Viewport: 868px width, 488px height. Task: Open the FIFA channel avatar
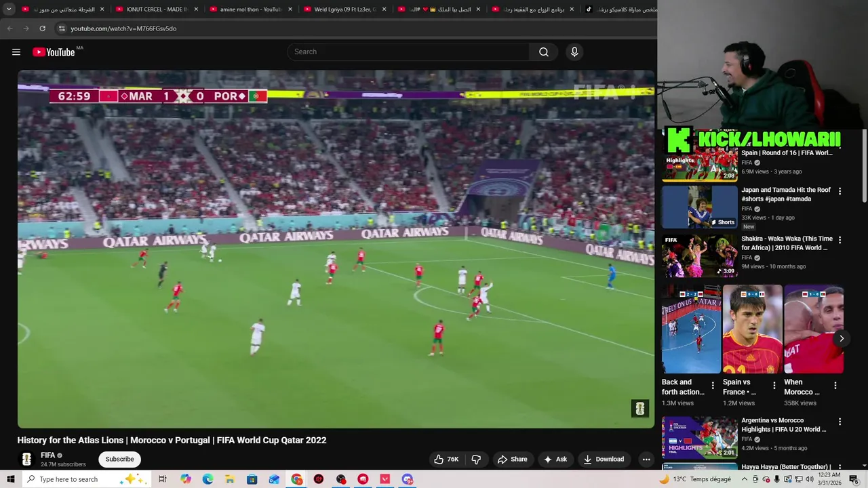coord(26,459)
